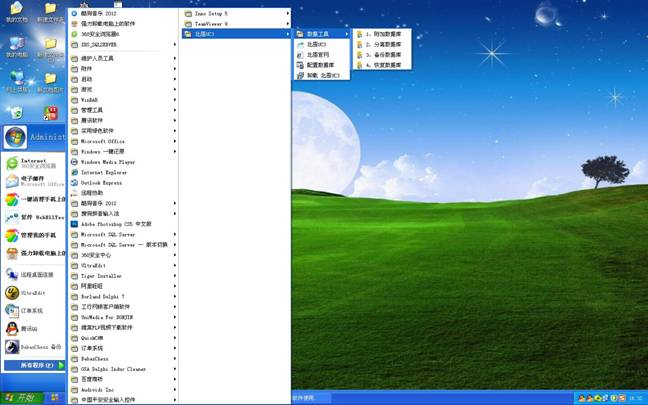Open the BabasChess program folder with arrow

124,358
